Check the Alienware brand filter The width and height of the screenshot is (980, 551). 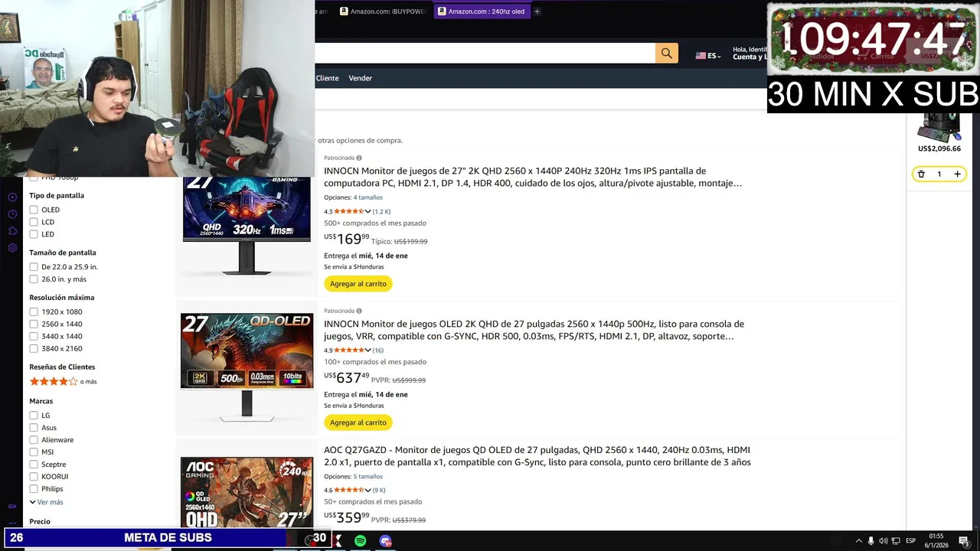pyautogui.click(x=34, y=440)
